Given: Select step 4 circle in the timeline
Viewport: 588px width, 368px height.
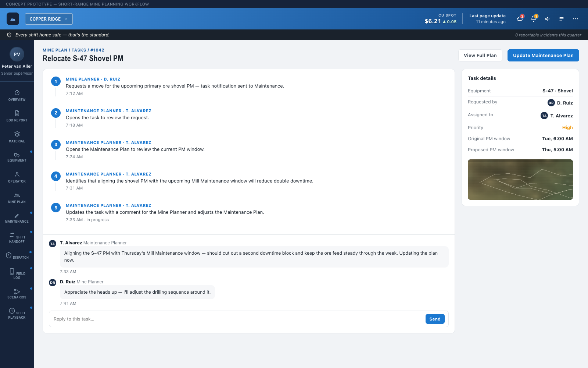Looking at the screenshot, I should (56, 176).
